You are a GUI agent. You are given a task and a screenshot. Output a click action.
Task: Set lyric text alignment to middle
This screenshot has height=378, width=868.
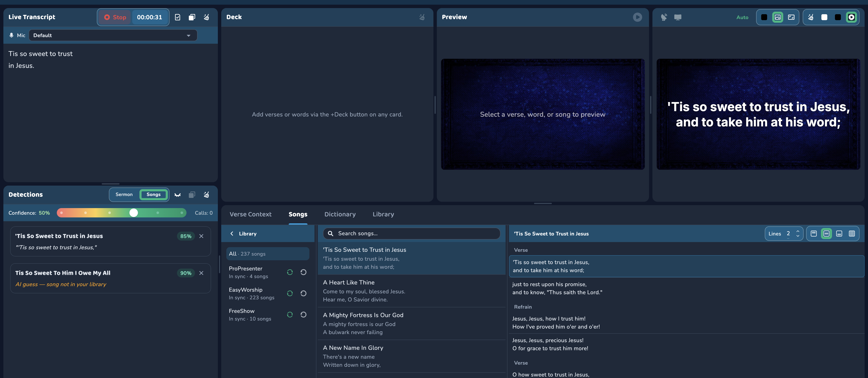tap(826, 234)
